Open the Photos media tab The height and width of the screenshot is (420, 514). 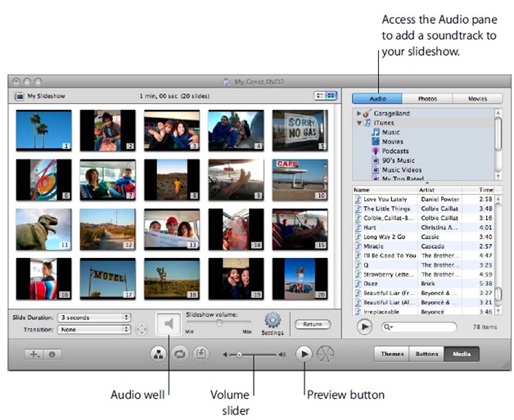(427, 99)
